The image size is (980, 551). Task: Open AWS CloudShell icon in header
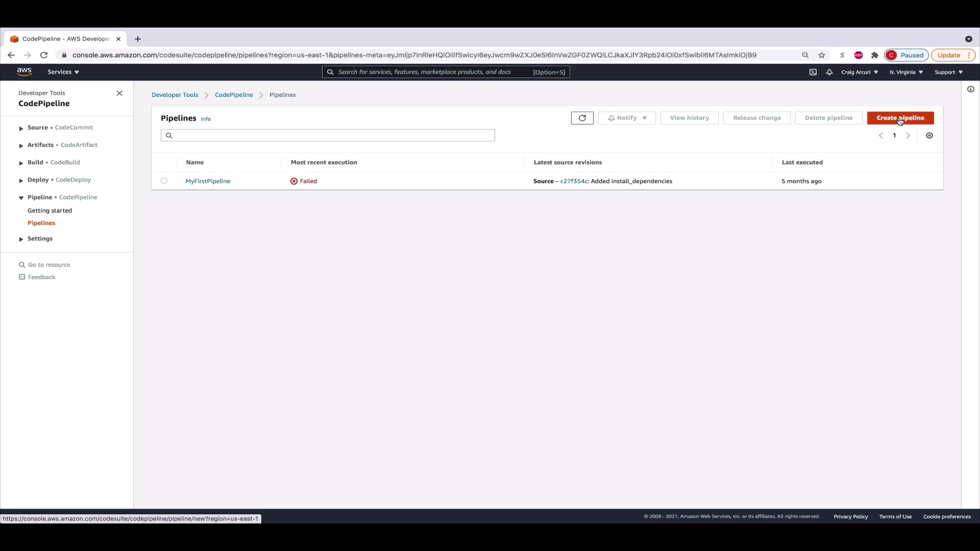[813, 72]
